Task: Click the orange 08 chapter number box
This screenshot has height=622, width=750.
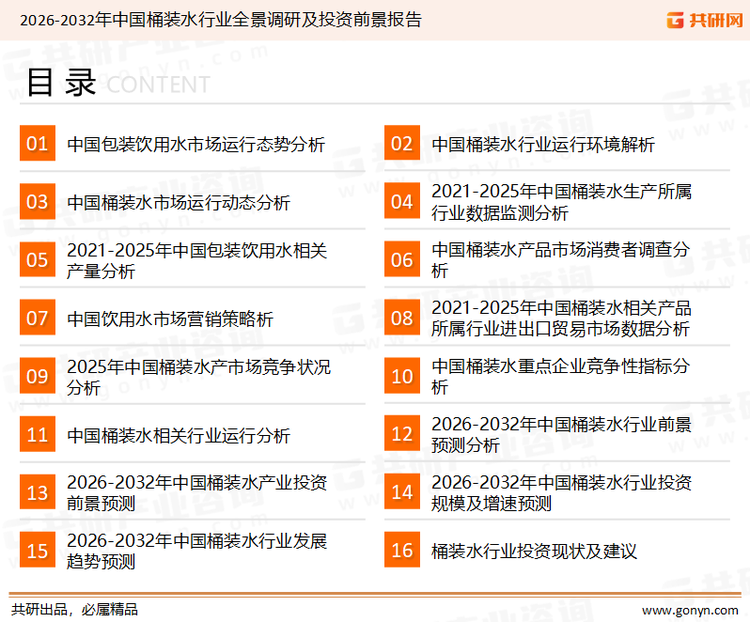Action: click(402, 318)
